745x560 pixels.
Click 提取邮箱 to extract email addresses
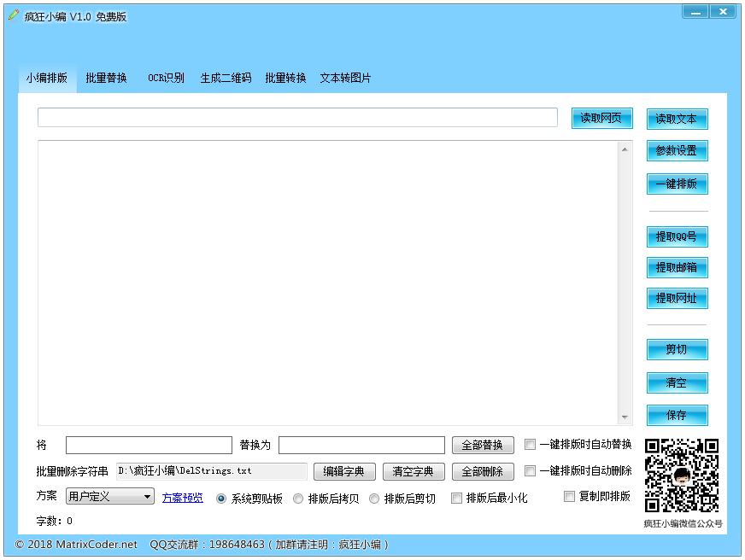pos(677,268)
